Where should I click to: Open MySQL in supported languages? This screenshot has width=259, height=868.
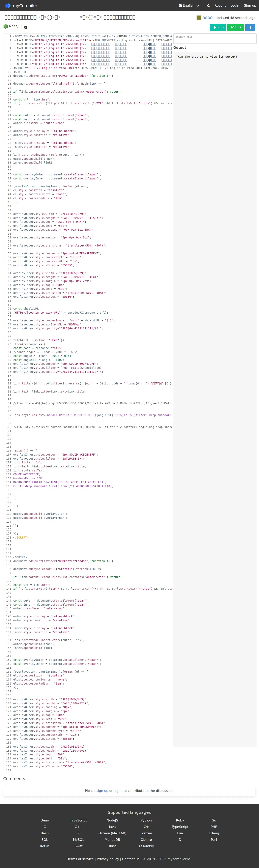coord(79,840)
